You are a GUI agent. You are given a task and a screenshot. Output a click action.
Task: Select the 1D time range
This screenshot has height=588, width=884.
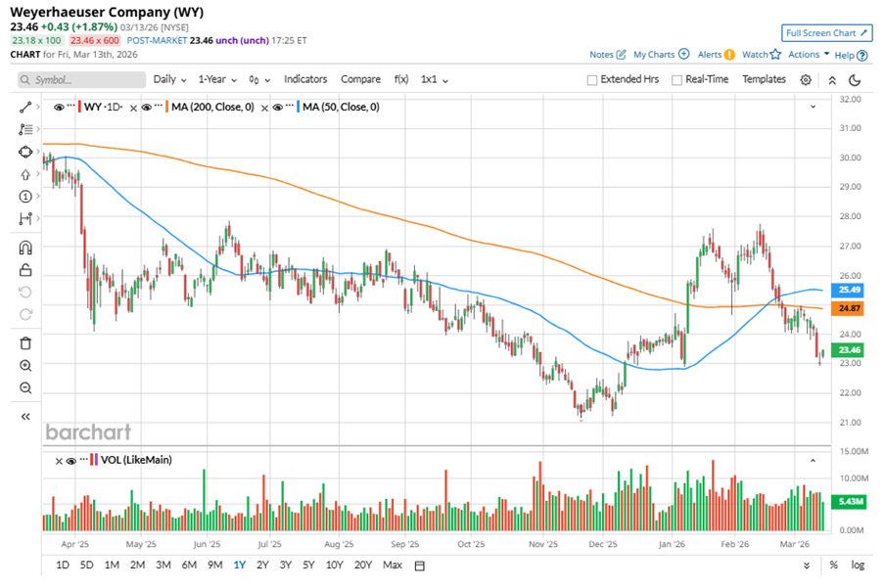pyautogui.click(x=63, y=565)
